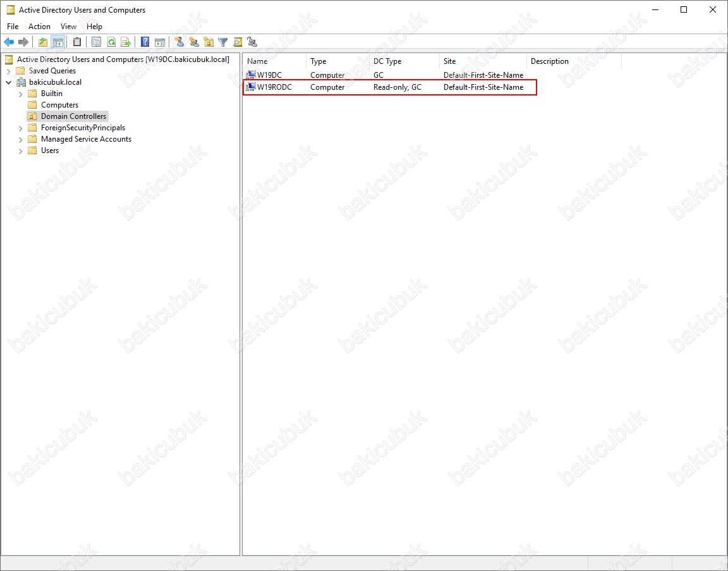Select root Active Directory Users and Computers node

(123, 59)
